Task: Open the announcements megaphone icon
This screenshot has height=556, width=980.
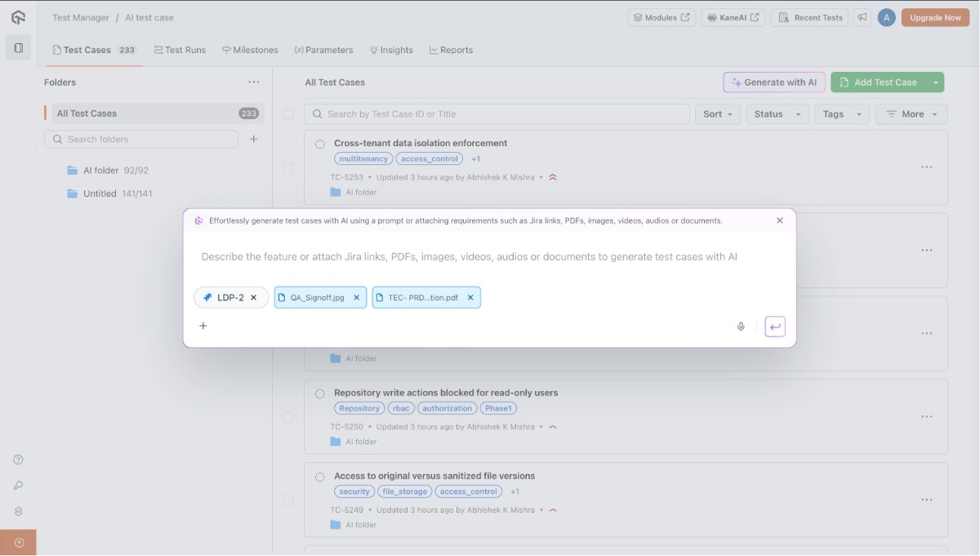Action: coord(862,17)
